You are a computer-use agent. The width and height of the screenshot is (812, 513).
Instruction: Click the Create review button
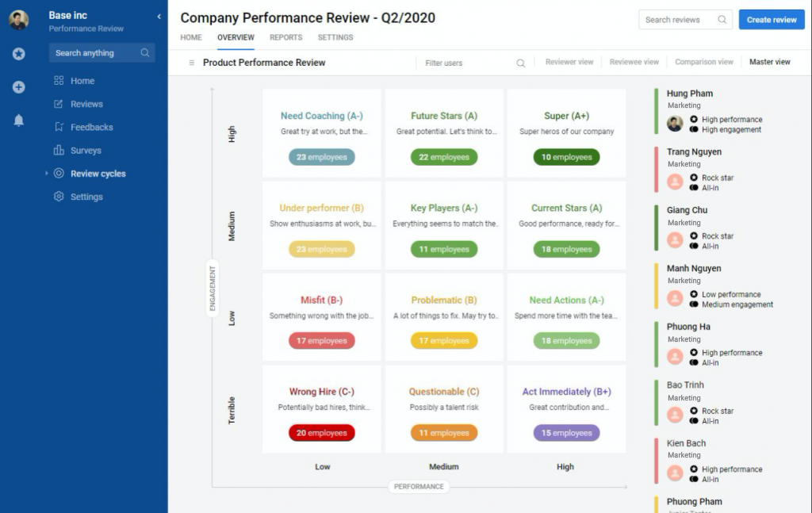pyautogui.click(x=772, y=20)
